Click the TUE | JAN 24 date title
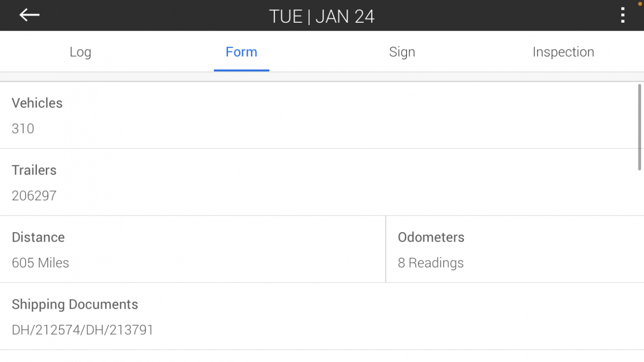 322,16
